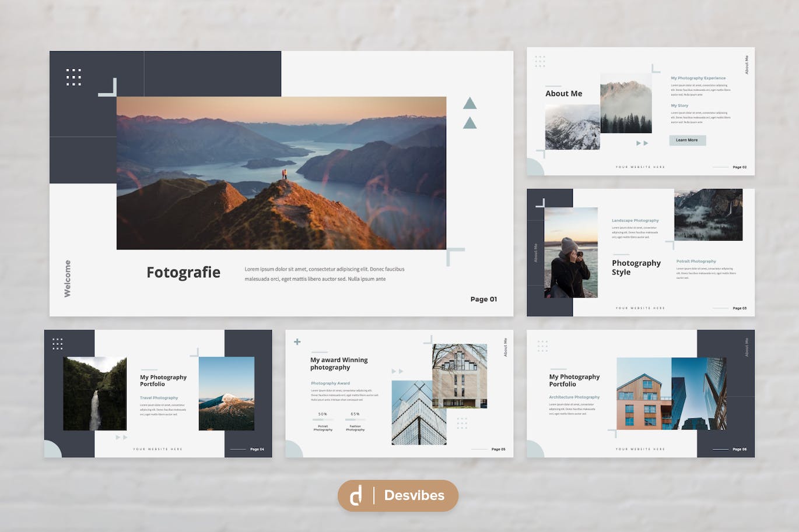Screen dimensions: 799x532
Task: Click the Page 06 label
Action: click(x=740, y=449)
